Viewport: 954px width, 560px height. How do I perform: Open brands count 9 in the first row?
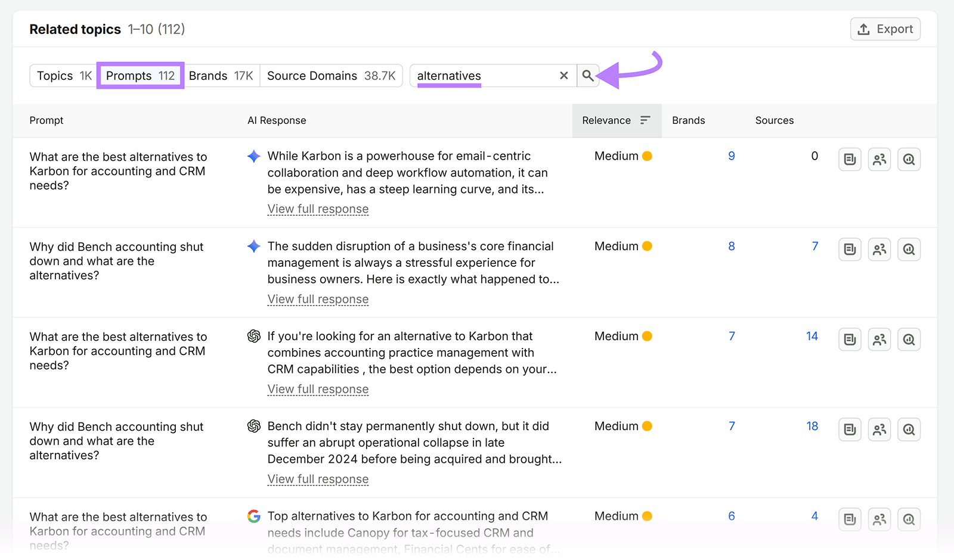tap(732, 156)
